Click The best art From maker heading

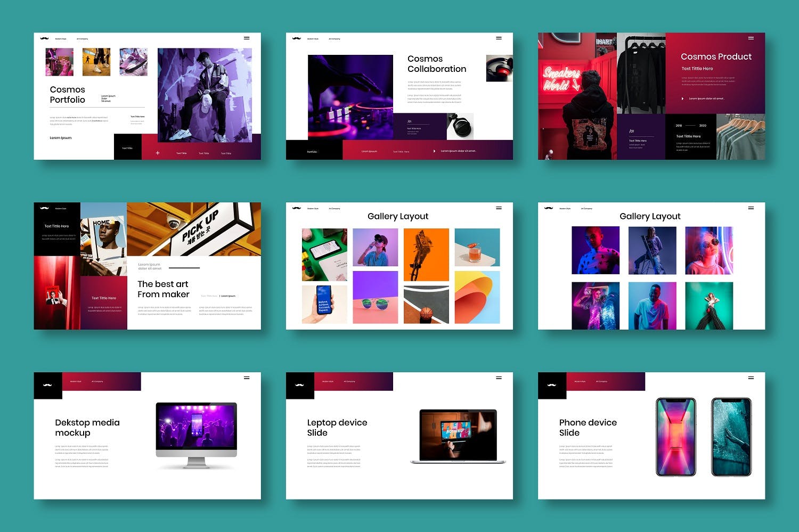[x=163, y=289]
